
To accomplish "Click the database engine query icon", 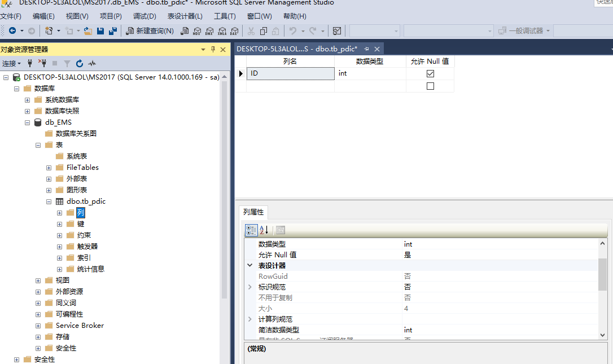I will [185, 31].
